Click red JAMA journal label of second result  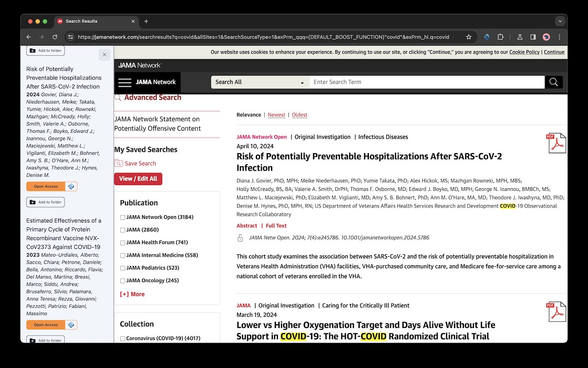click(243, 306)
